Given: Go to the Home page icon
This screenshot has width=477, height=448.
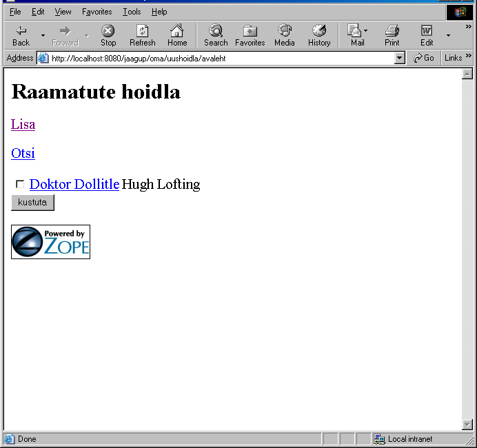Looking at the screenshot, I should tap(177, 35).
